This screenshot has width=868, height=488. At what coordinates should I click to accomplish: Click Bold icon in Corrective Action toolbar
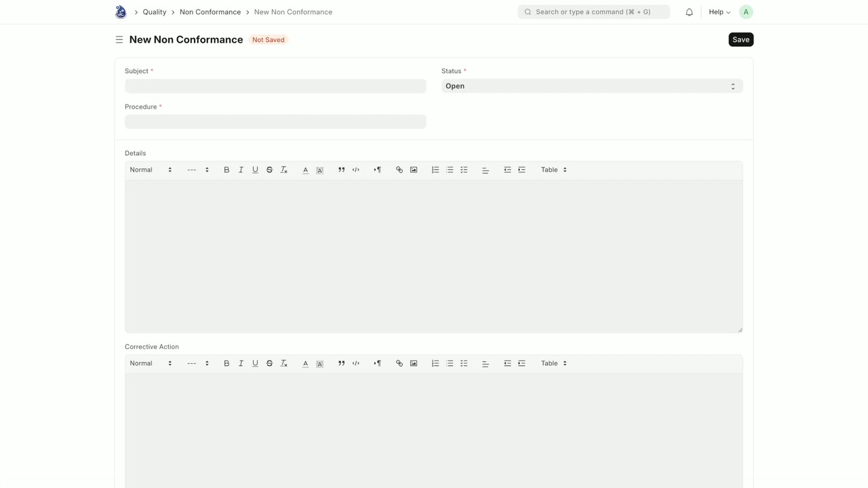(226, 363)
